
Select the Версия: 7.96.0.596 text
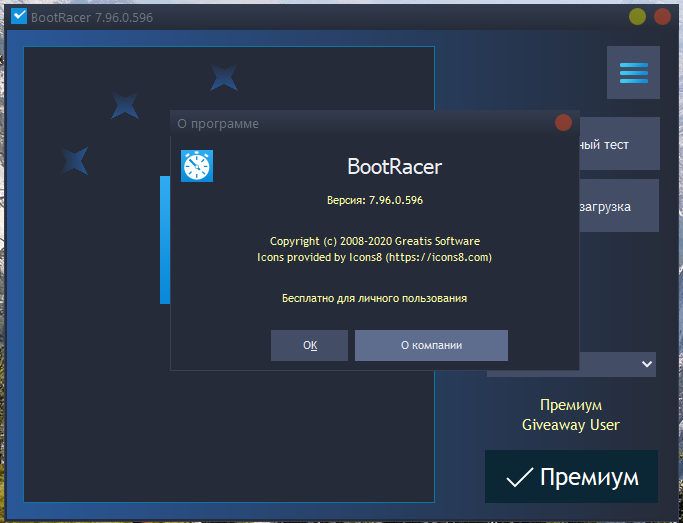point(375,200)
